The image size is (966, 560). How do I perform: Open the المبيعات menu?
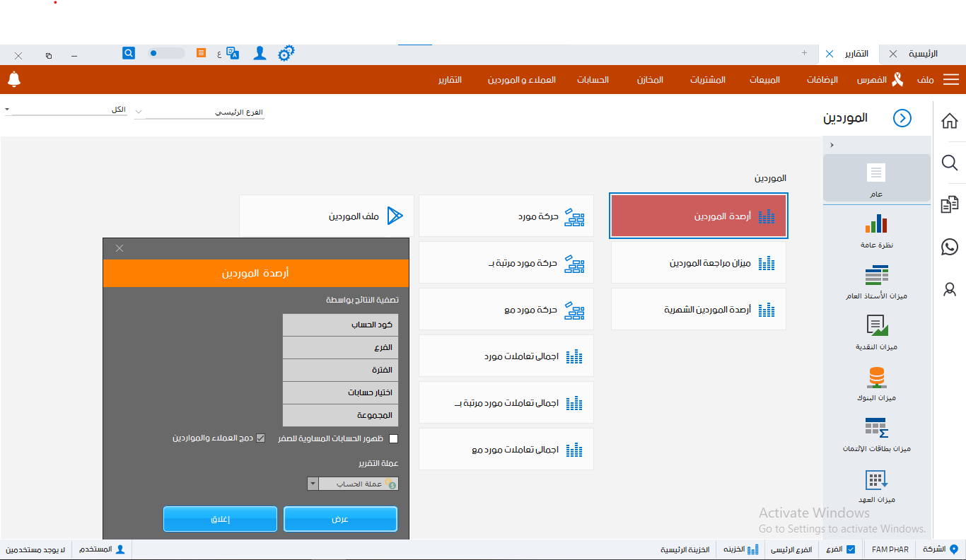(764, 80)
